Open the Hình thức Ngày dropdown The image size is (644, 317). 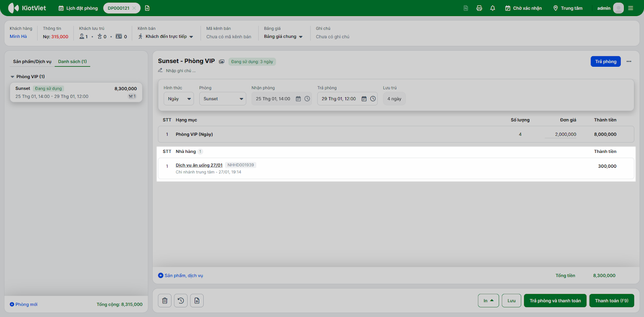pyautogui.click(x=179, y=99)
